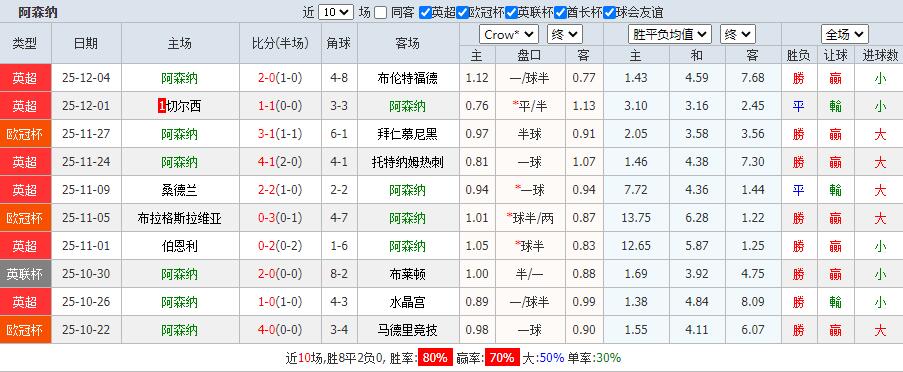Click the draw odds value 6.28
Image resolution: width=903 pixels, height=372 pixels.
(697, 218)
